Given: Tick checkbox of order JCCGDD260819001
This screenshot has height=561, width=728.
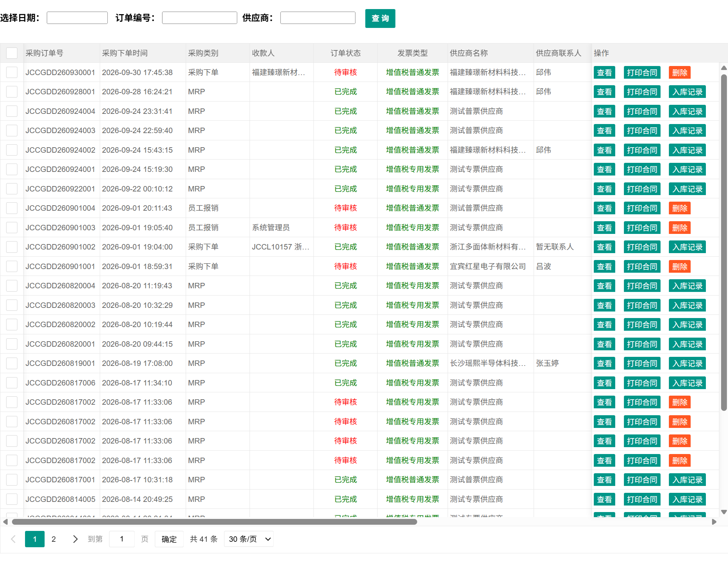Looking at the screenshot, I should point(12,363).
